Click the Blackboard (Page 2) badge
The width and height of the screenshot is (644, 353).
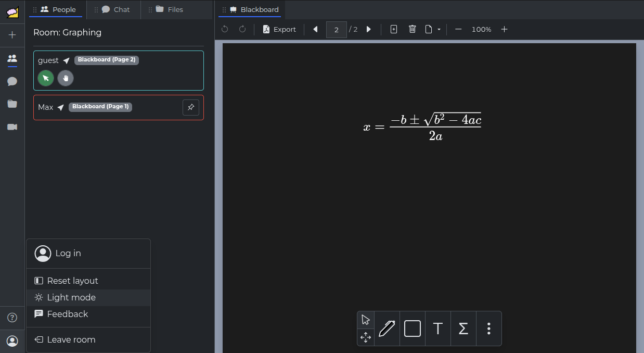point(107,60)
